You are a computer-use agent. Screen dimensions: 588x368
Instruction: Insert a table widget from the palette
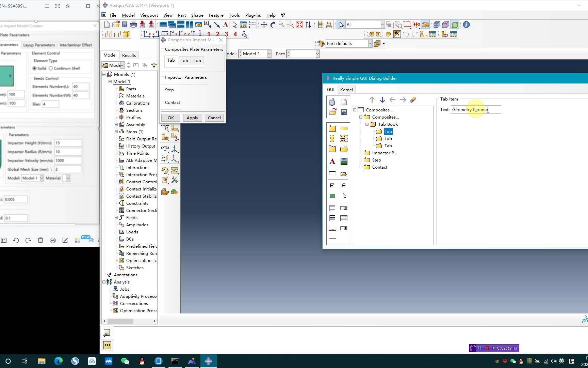(x=344, y=218)
